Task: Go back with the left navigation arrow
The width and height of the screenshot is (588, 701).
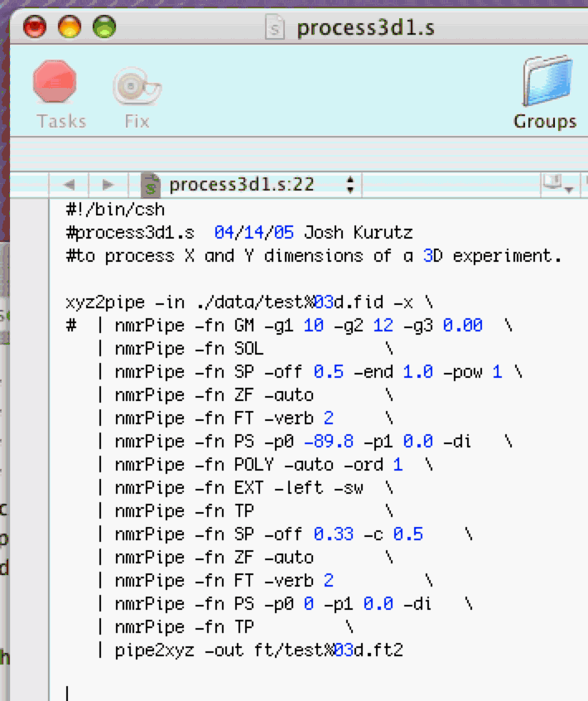Action: pyautogui.click(x=70, y=185)
